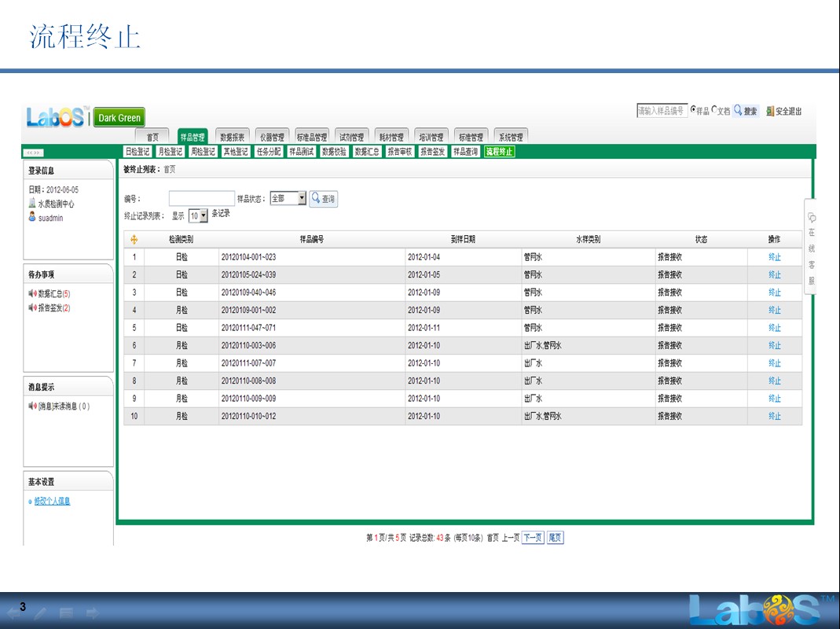Click the orange move icon in table header
This screenshot has height=629, width=840.
[134, 240]
